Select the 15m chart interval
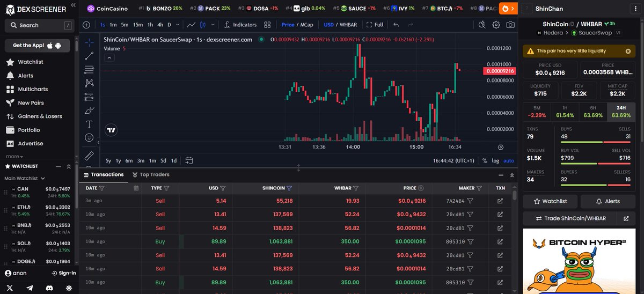This screenshot has height=294, width=644. click(138, 25)
